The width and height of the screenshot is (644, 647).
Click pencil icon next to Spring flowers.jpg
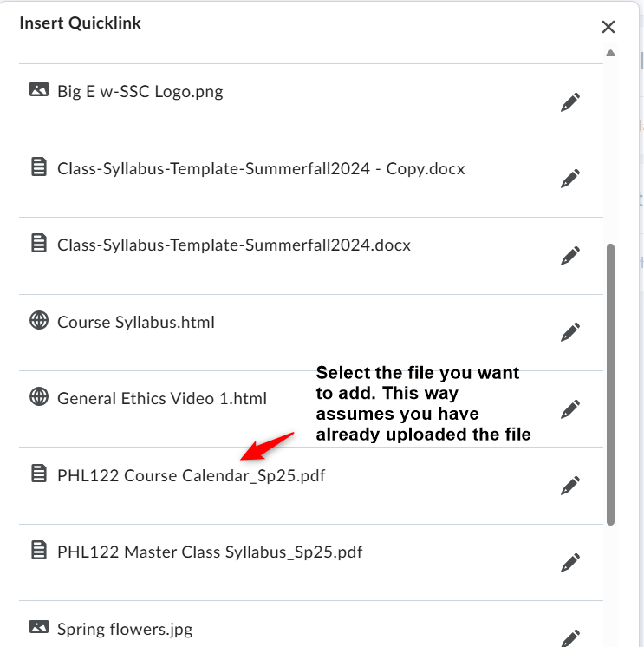coord(570,638)
